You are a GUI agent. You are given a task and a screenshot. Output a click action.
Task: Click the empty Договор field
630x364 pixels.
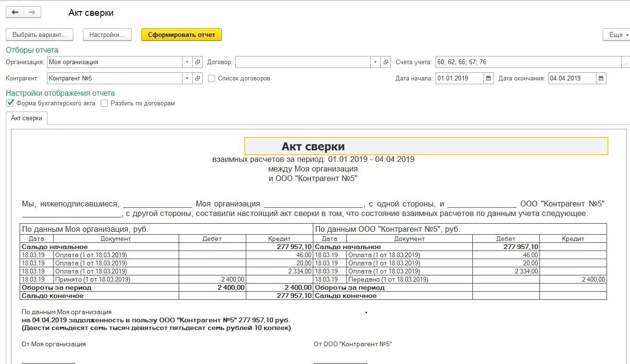(x=303, y=62)
